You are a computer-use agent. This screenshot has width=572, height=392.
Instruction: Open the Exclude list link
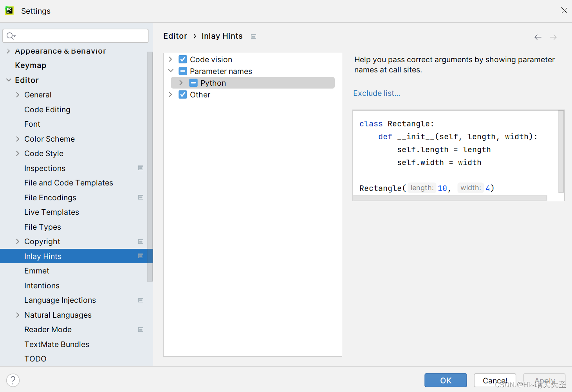[377, 93]
